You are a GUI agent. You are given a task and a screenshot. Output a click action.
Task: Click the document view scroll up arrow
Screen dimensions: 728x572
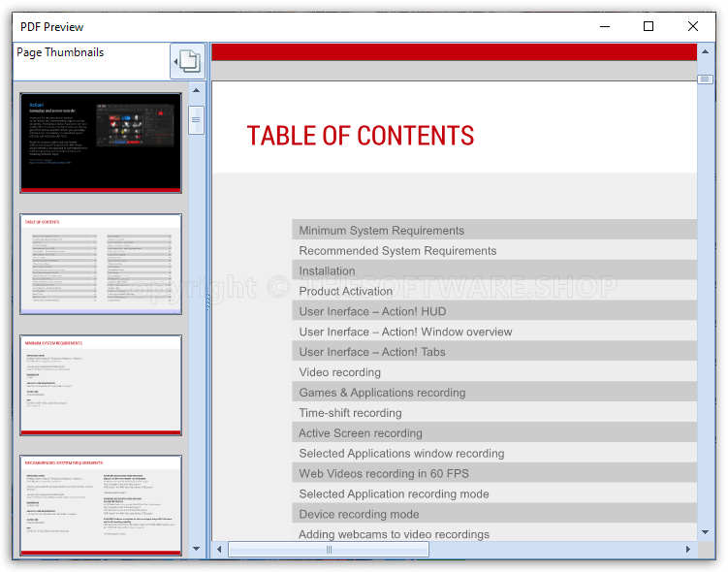tap(706, 51)
